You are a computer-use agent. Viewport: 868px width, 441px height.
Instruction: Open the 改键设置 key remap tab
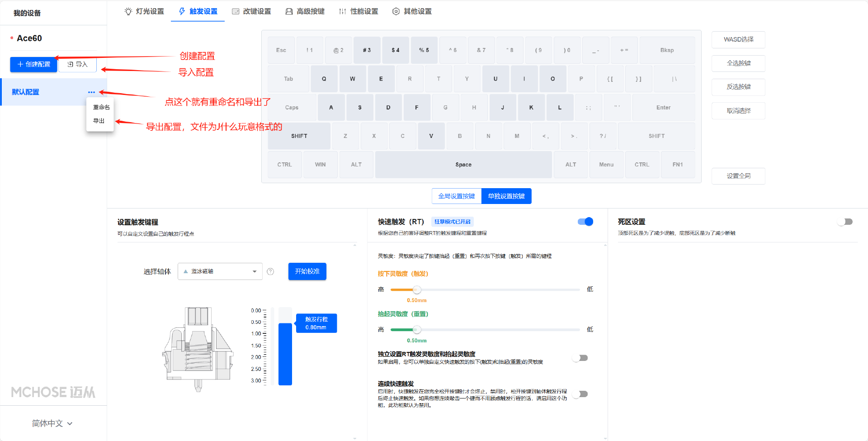251,11
